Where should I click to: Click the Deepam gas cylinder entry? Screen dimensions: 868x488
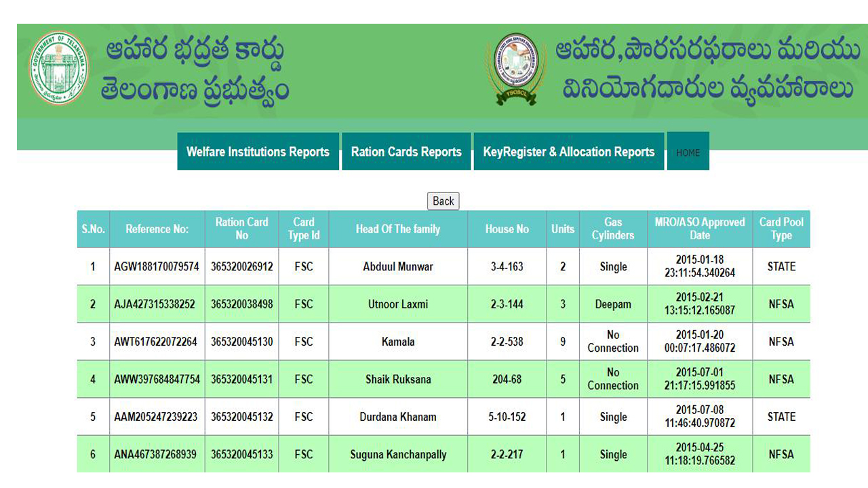[x=613, y=304]
